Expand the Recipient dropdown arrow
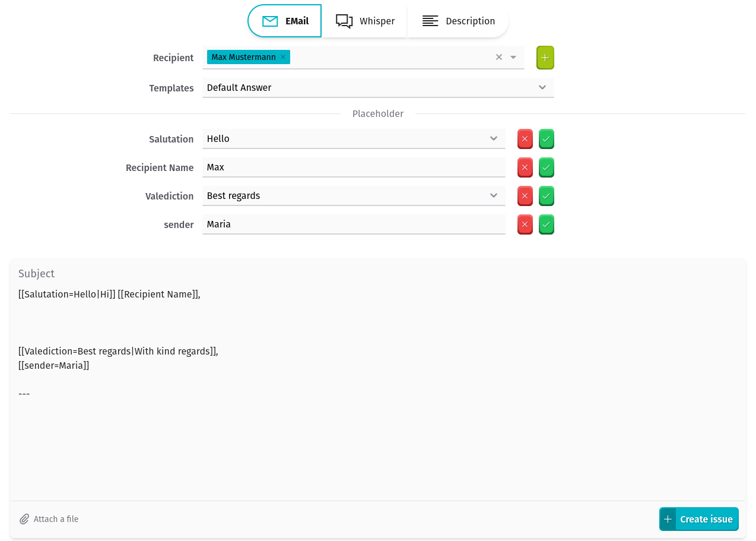This screenshot has height=541, width=756. click(x=514, y=58)
